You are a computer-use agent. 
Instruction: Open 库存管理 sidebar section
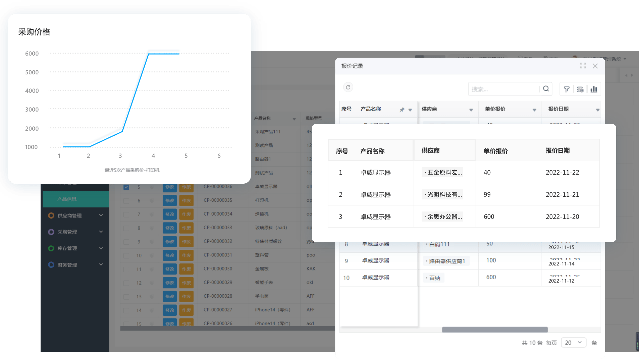(74, 247)
